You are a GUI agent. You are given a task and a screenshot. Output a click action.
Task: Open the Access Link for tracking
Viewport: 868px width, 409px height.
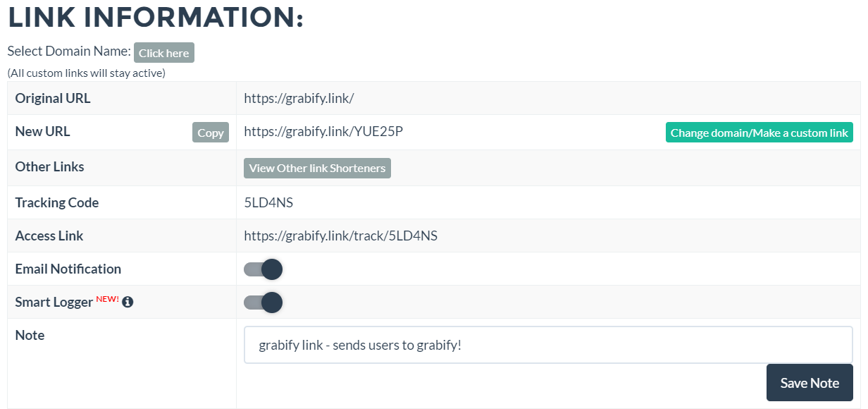[x=340, y=236]
